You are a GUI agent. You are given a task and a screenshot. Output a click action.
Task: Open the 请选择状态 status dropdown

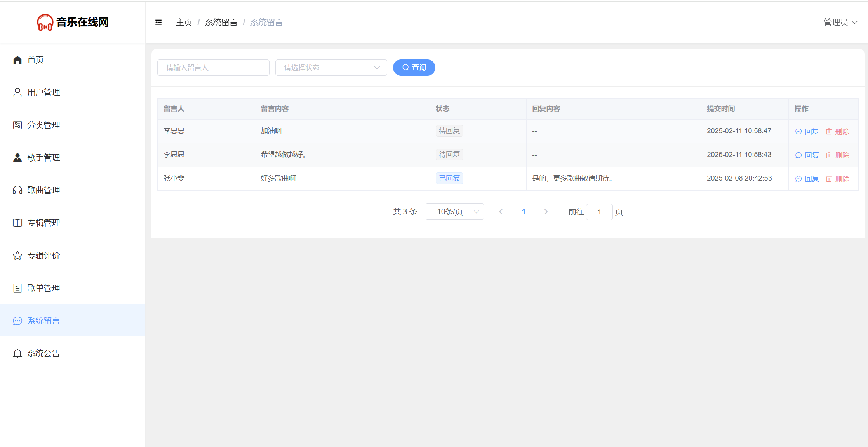(x=331, y=68)
